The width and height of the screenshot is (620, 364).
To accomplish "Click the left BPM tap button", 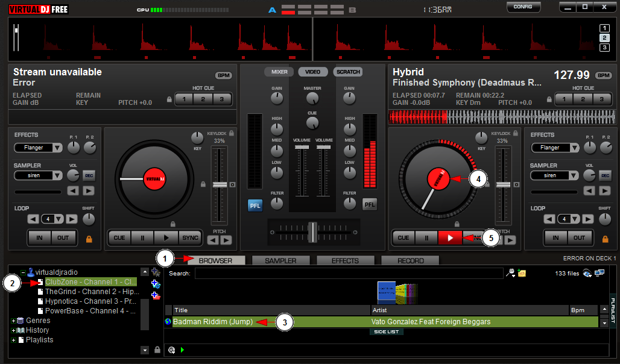I will click(224, 75).
